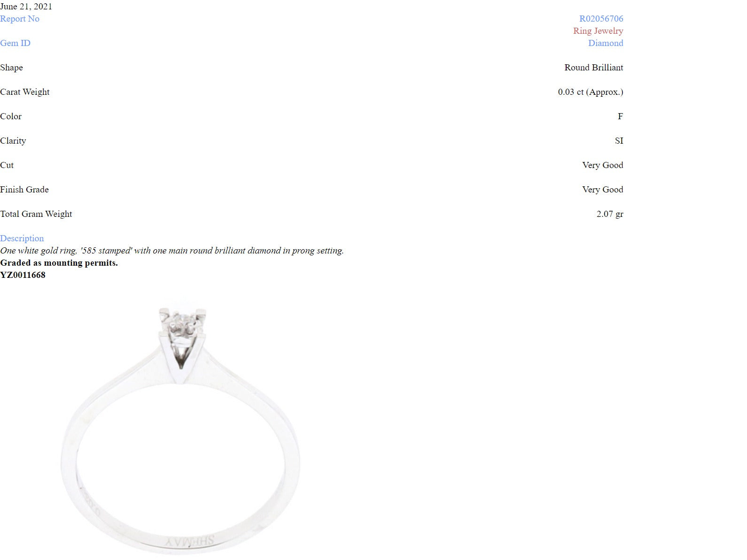Open the Description link

point(22,238)
